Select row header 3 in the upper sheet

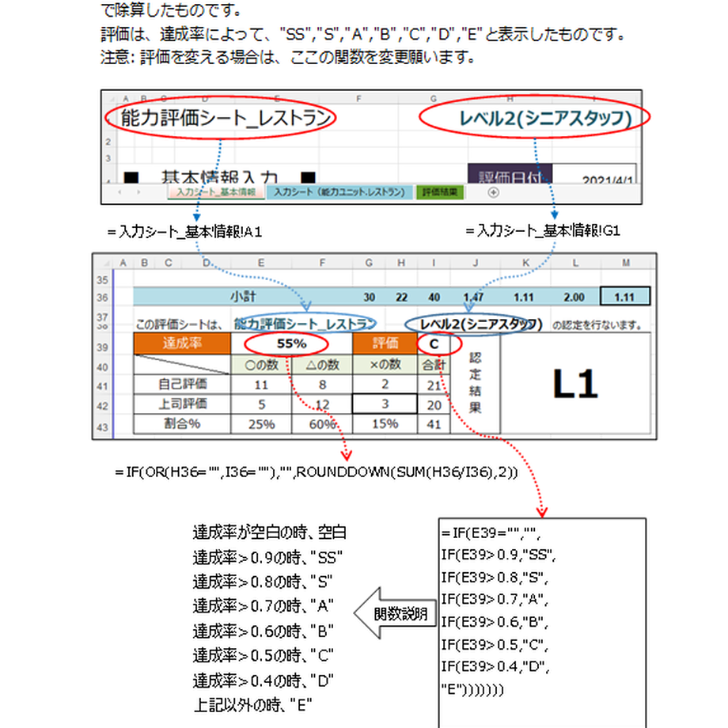108,158
